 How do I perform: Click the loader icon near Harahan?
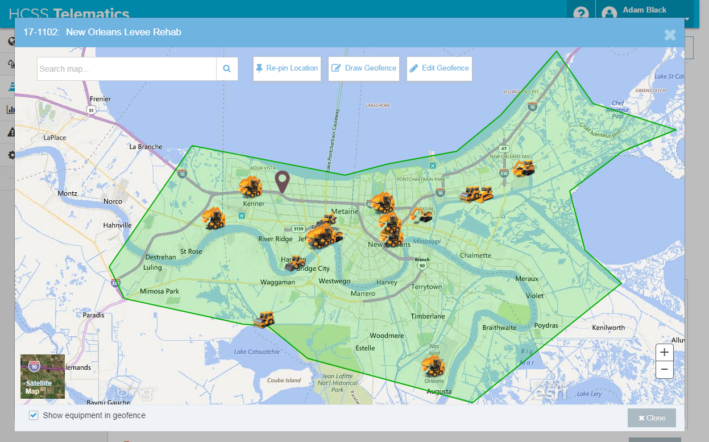click(x=295, y=263)
